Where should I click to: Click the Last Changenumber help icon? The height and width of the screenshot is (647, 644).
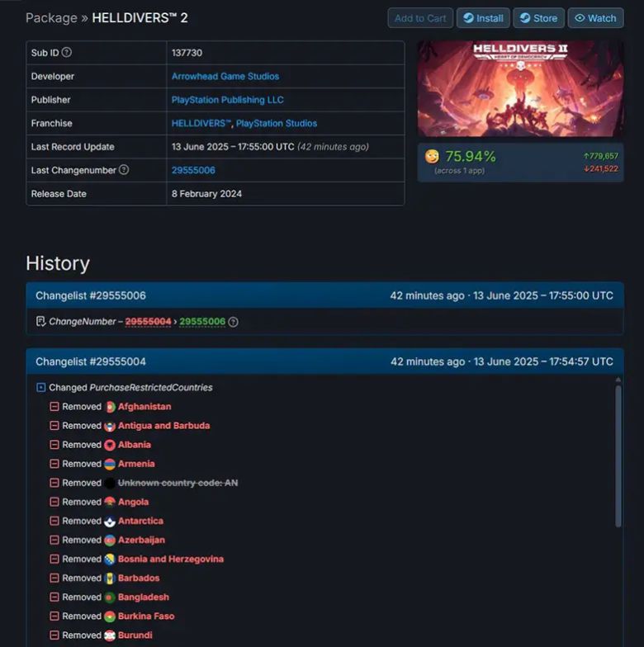124,170
